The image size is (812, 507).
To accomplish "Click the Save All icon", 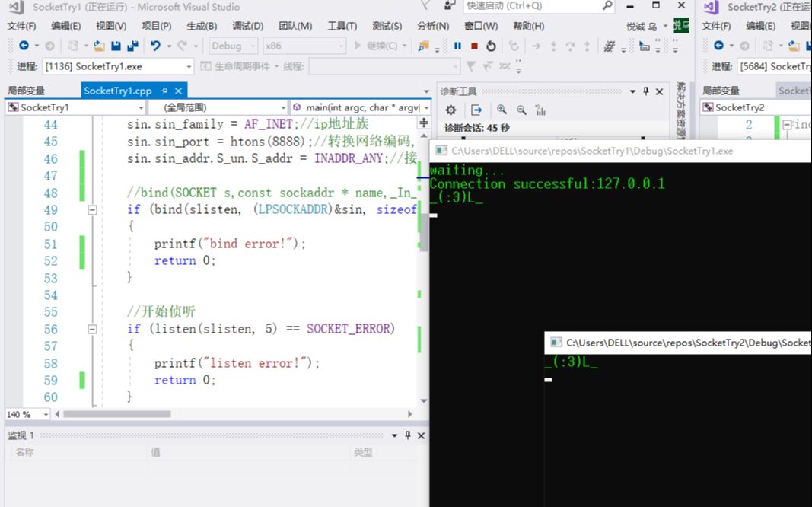I will click(x=134, y=46).
